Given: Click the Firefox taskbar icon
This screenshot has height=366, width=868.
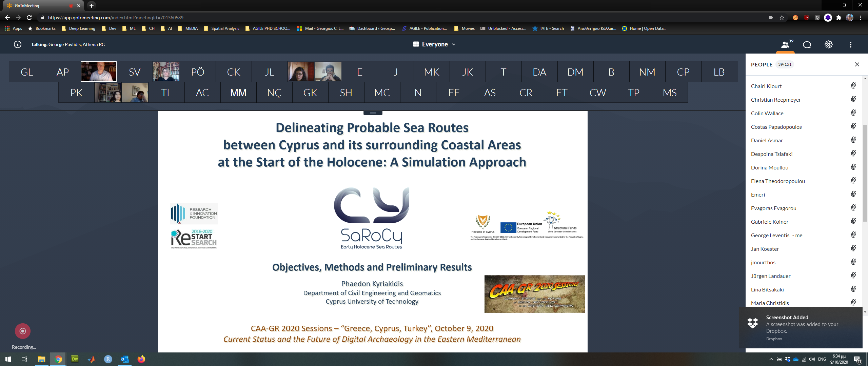Looking at the screenshot, I should click(x=141, y=359).
